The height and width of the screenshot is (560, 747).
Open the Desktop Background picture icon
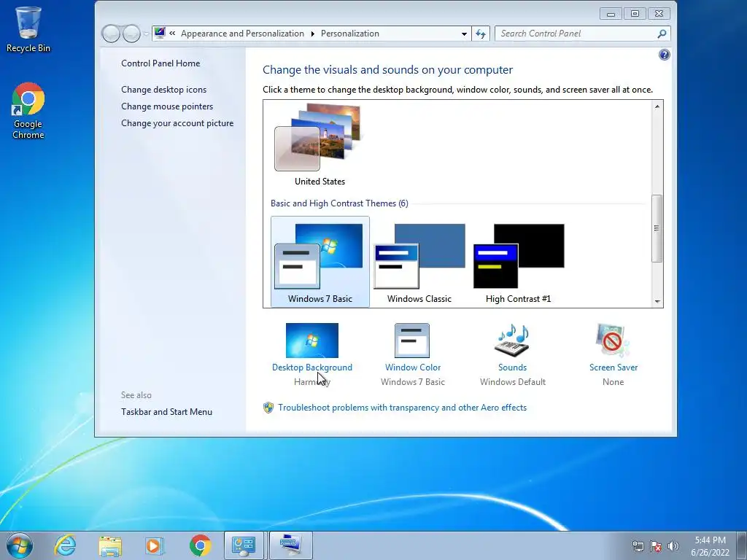pos(312,341)
